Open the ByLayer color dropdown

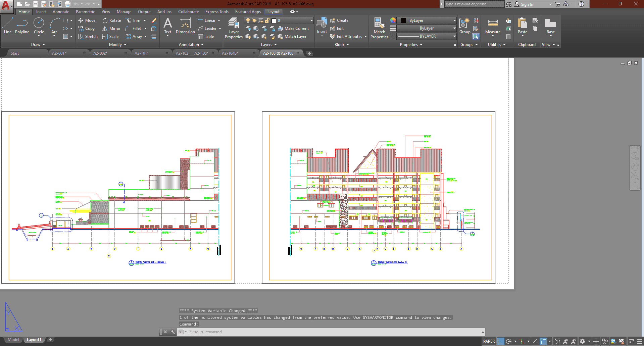[427, 20]
